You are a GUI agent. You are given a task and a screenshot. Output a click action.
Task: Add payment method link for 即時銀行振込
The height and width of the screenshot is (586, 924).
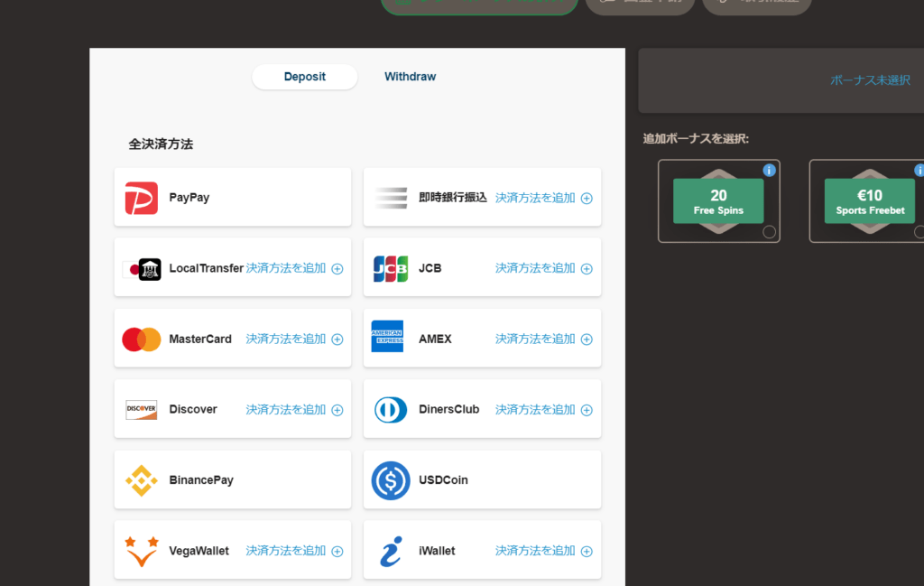pyautogui.click(x=535, y=198)
